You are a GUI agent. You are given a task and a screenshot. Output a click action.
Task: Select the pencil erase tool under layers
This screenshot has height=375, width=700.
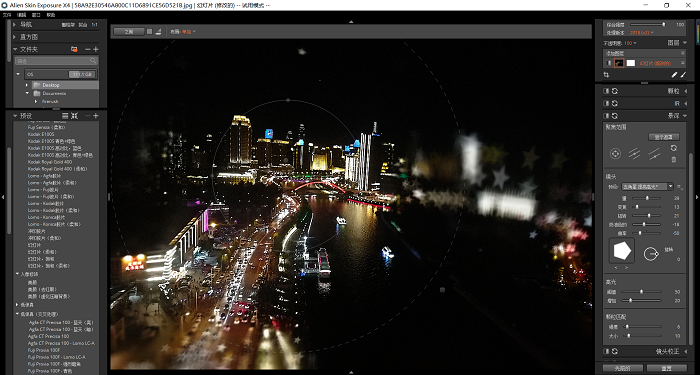pos(674,75)
